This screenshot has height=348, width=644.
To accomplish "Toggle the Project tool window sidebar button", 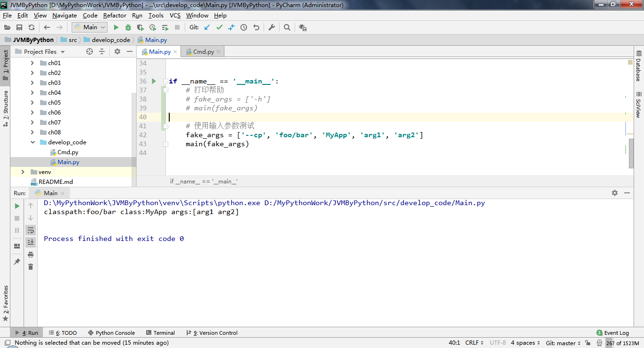I will 5,65.
